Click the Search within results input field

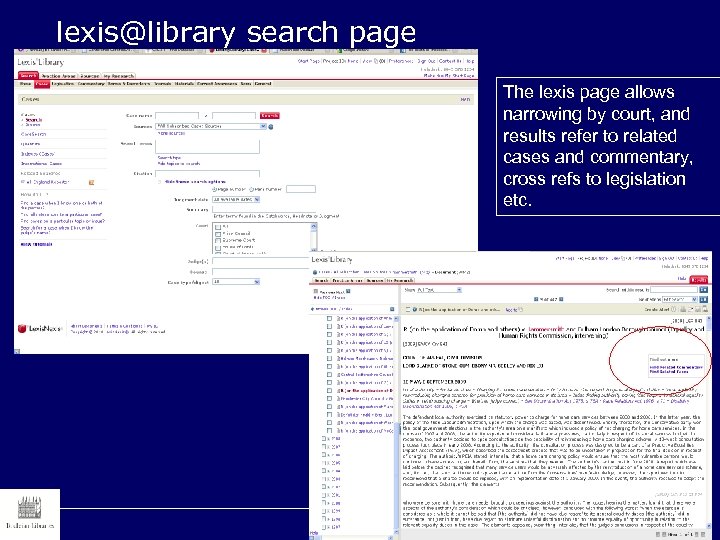(x=674, y=290)
